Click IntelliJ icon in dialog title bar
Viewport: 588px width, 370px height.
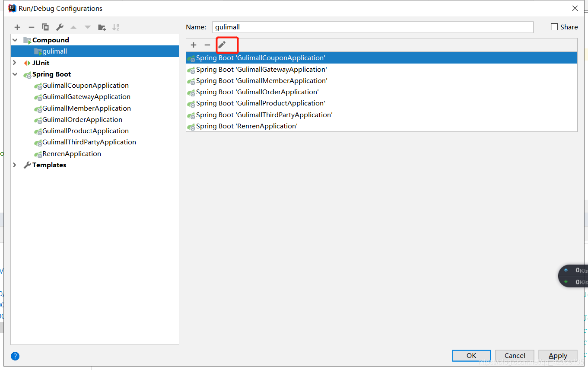12,8
